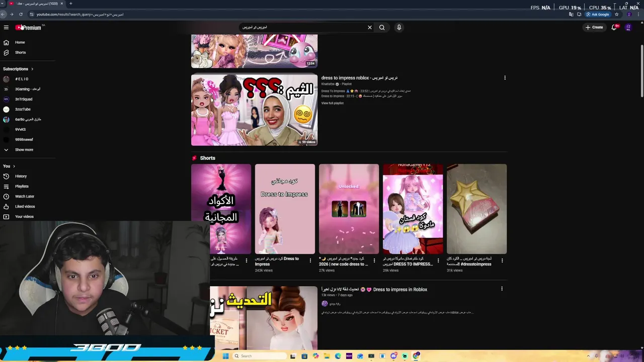
Task: Click the YouTube Premium logo
Action: [29, 28]
